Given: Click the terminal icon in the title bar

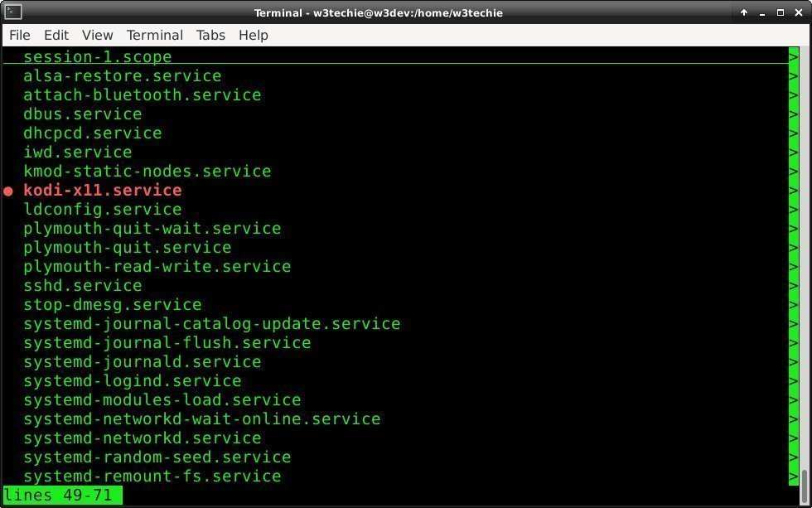Looking at the screenshot, I should 12,12.
